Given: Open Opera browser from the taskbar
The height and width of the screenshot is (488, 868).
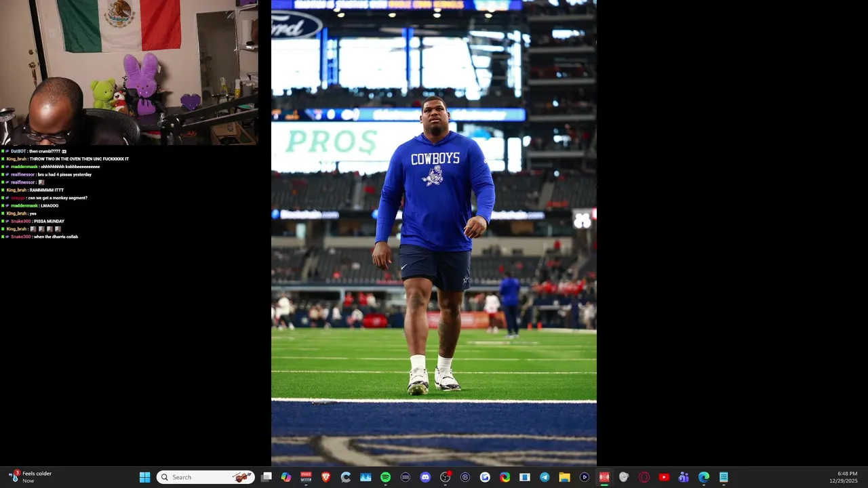Looking at the screenshot, I should tap(644, 477).
